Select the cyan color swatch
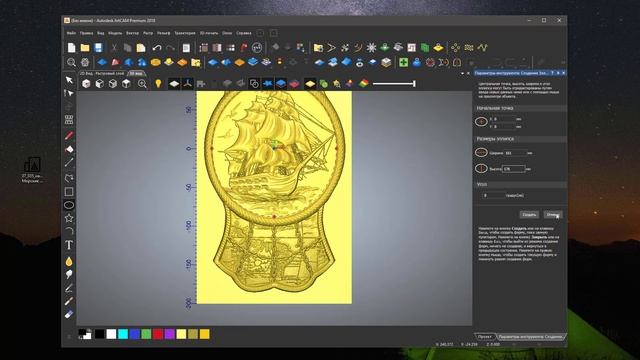This screenshot has height=360, width=640. click(x=123, y=334)
